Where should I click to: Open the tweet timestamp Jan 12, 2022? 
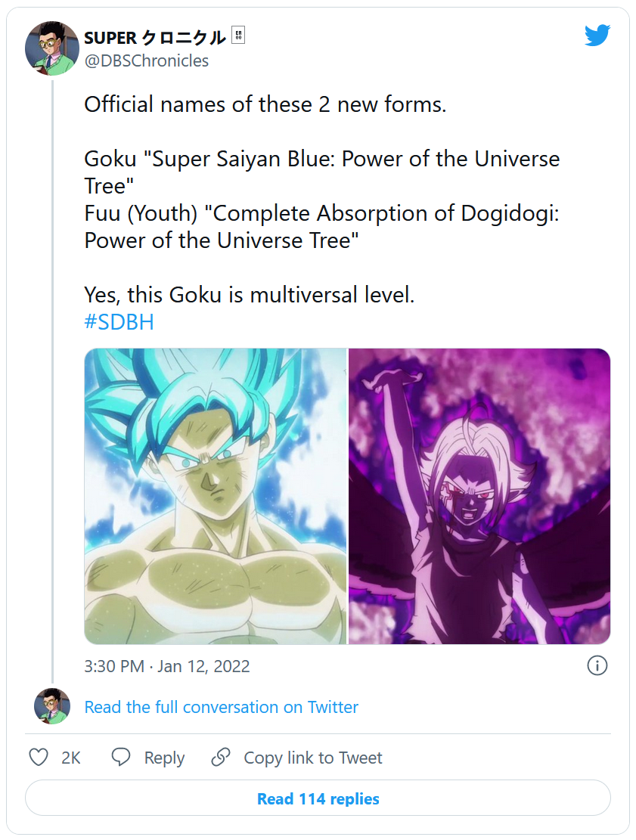(x=167, y=666)
